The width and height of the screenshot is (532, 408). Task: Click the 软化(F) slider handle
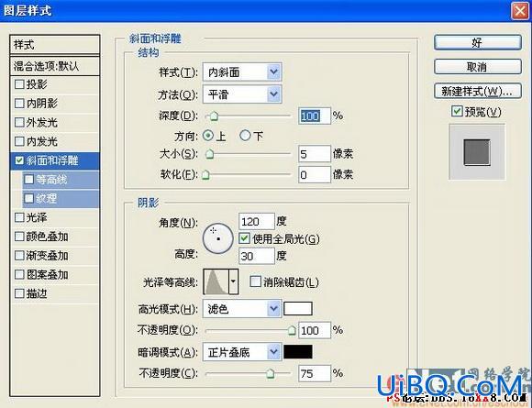205,175
